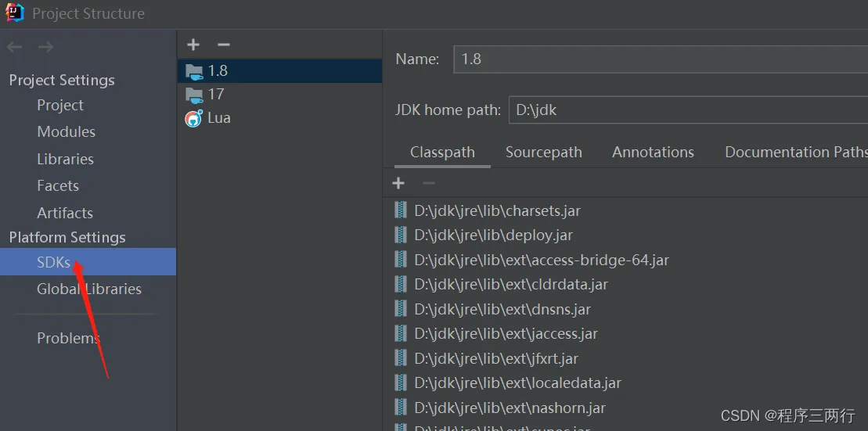Screen dimensions: 868x431
Task: Click the jar icon beside cldrdata.jar
Action: click(400, 285)
